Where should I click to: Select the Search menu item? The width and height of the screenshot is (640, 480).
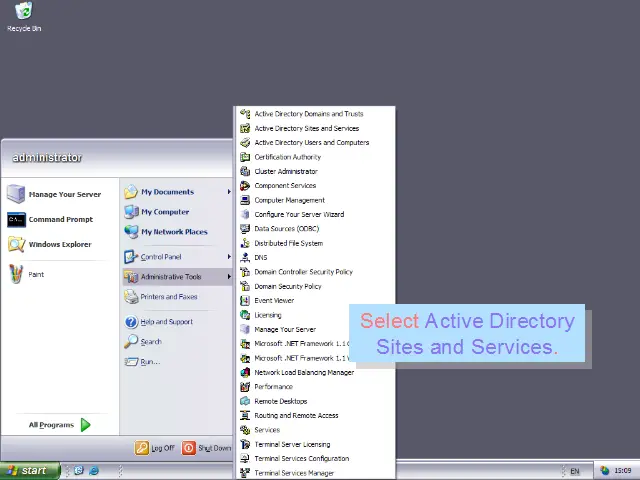178,342
